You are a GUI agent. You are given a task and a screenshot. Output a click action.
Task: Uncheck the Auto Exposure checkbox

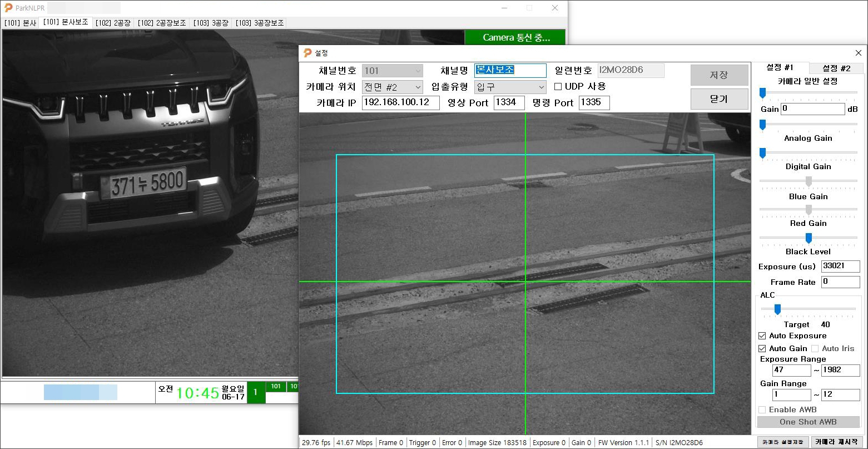click(762, 336)
